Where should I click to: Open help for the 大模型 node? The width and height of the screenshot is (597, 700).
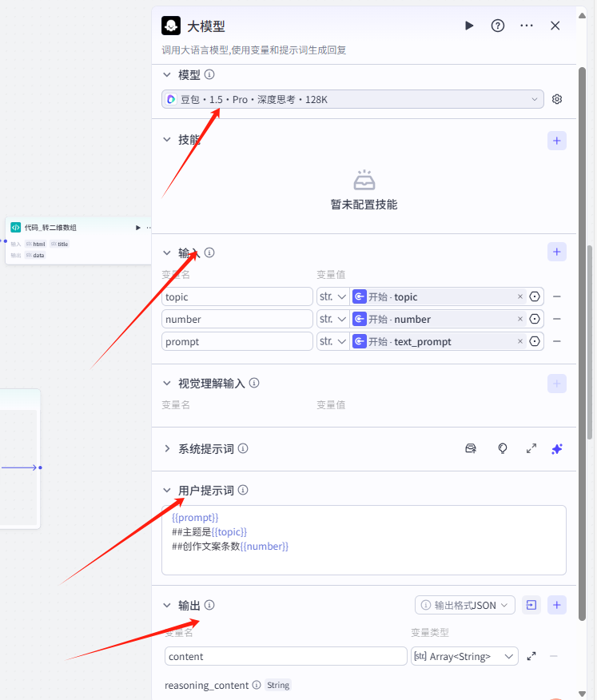point(497,26)
